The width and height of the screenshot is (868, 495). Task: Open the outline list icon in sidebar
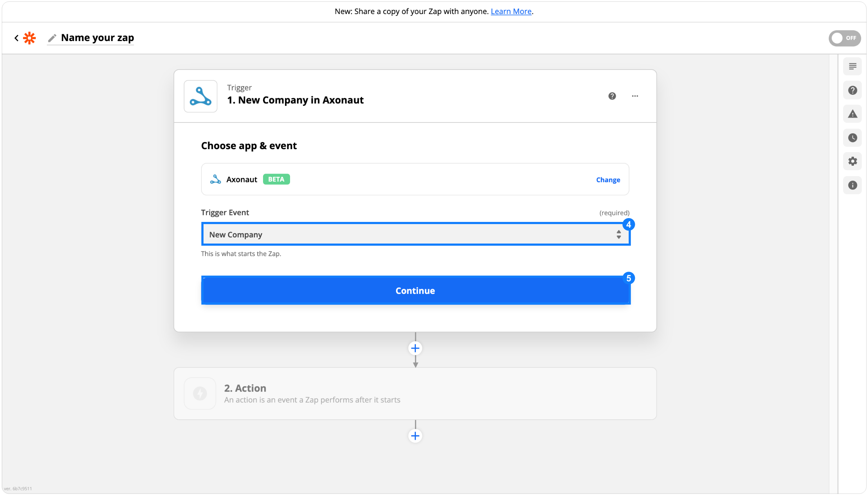click(852, 66)
